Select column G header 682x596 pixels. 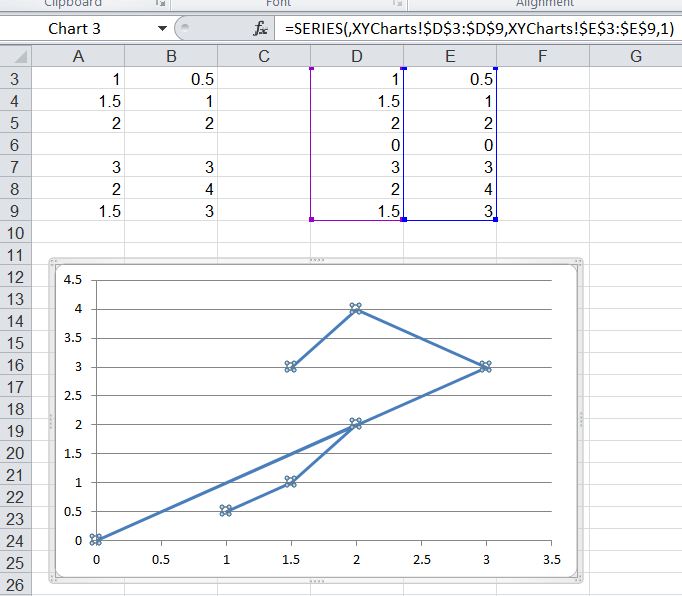click(635, 57)
